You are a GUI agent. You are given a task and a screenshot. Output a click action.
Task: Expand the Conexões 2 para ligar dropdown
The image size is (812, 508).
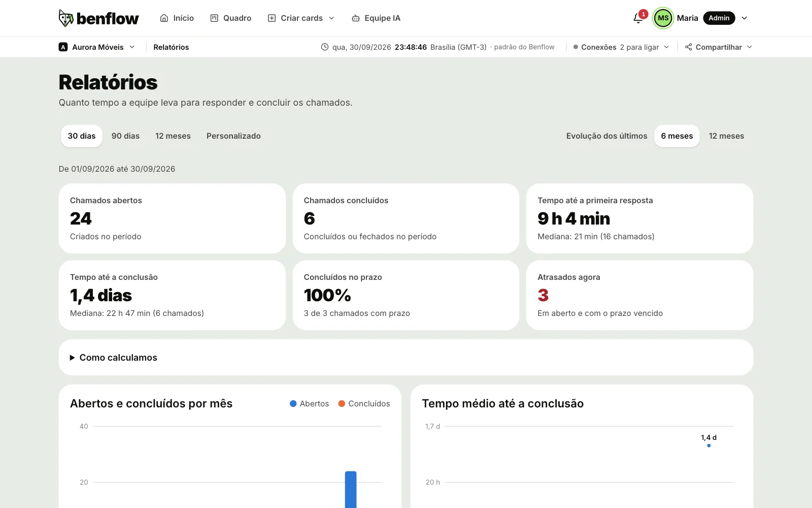(x=621, y=47)
